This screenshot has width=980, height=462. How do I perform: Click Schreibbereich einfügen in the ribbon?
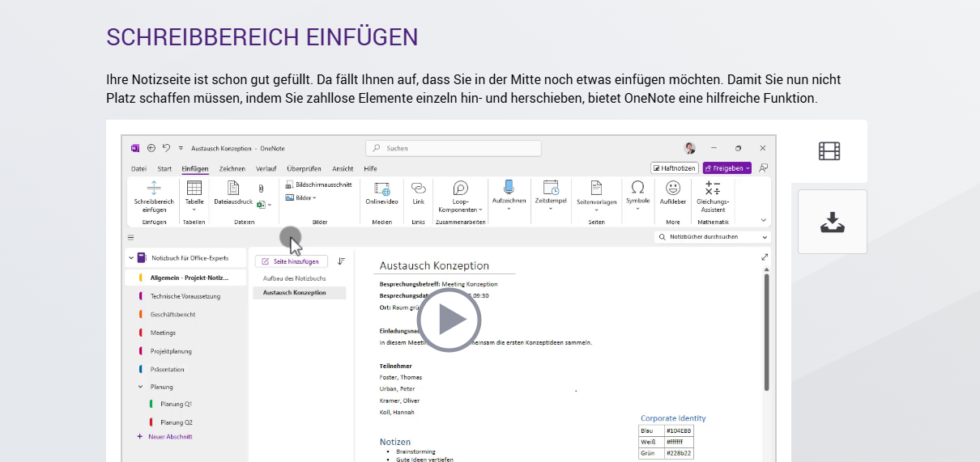(154, 197)
